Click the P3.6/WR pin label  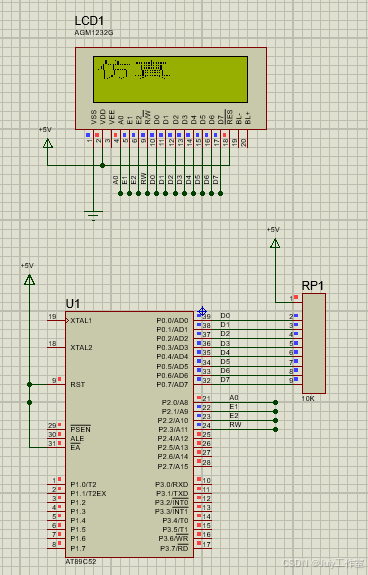point(173,538)
